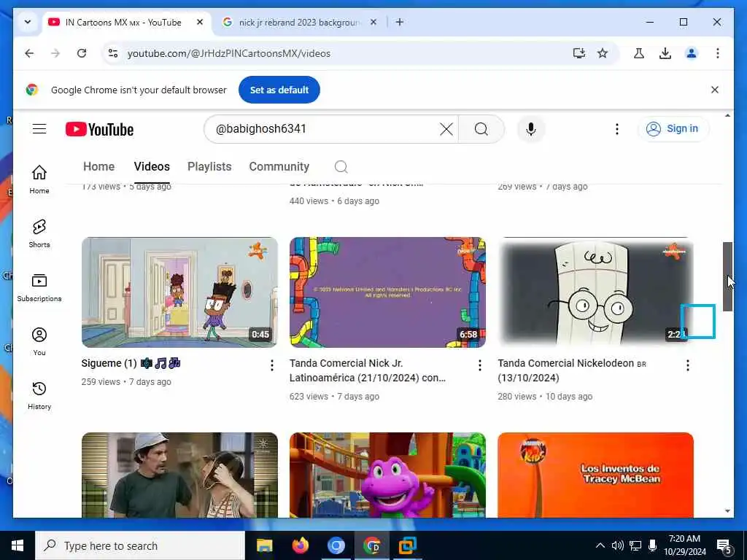This screenshot has height=560, width=747.
Task: Open Tanda Comercial Nick Jr. Latinoamérica title
Action: pos(368,370)
